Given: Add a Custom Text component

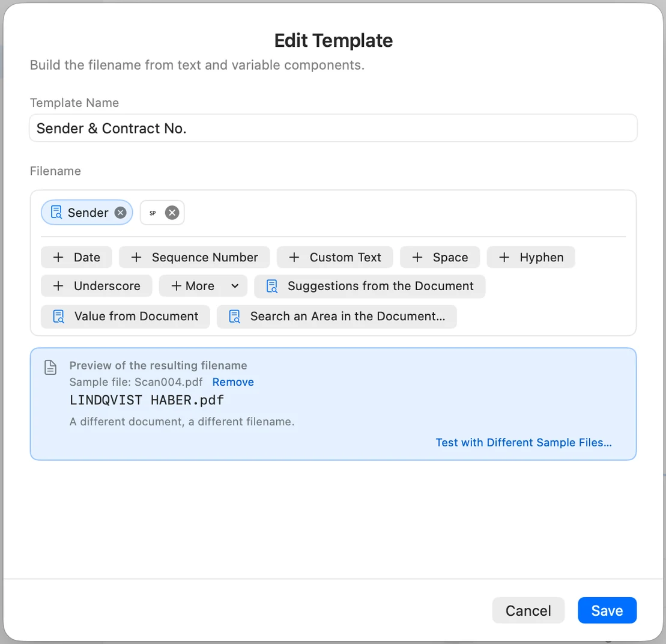Looking at the screenshot, I should (x=335, y=257).
